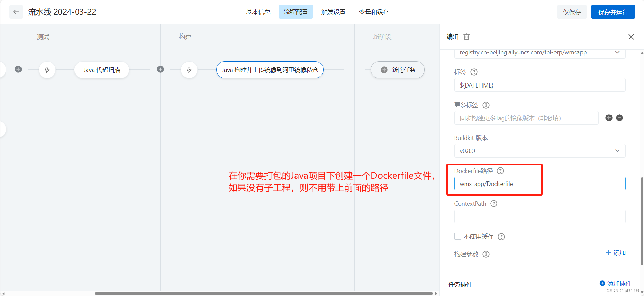
Task: Switch to 变量和缓存 tab
Action: 374,12
